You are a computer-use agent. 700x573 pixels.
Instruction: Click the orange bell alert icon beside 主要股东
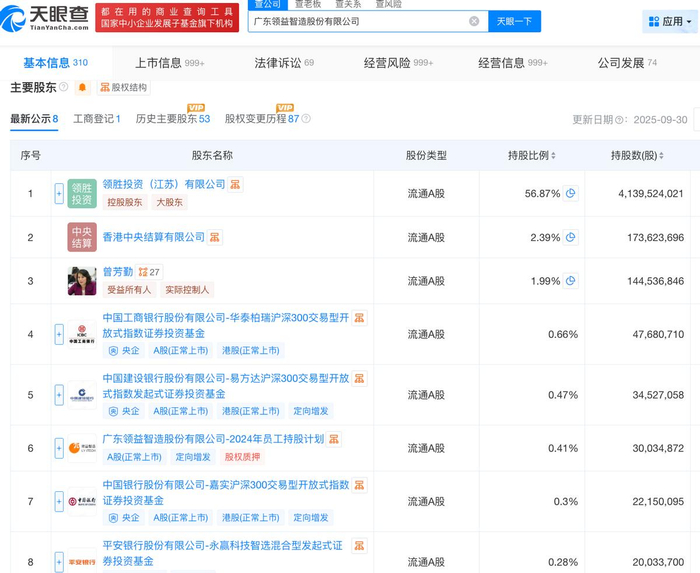[x=82, y=87]
